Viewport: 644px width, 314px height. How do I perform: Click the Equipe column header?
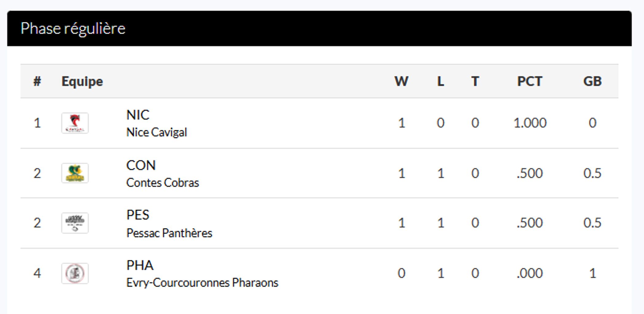tap(82, 81)
